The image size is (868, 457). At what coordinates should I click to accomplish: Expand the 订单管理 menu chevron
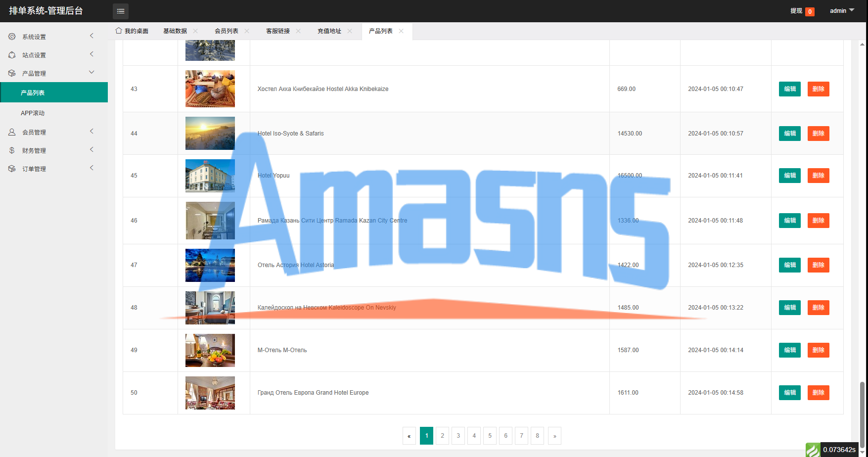click(91, 168)
